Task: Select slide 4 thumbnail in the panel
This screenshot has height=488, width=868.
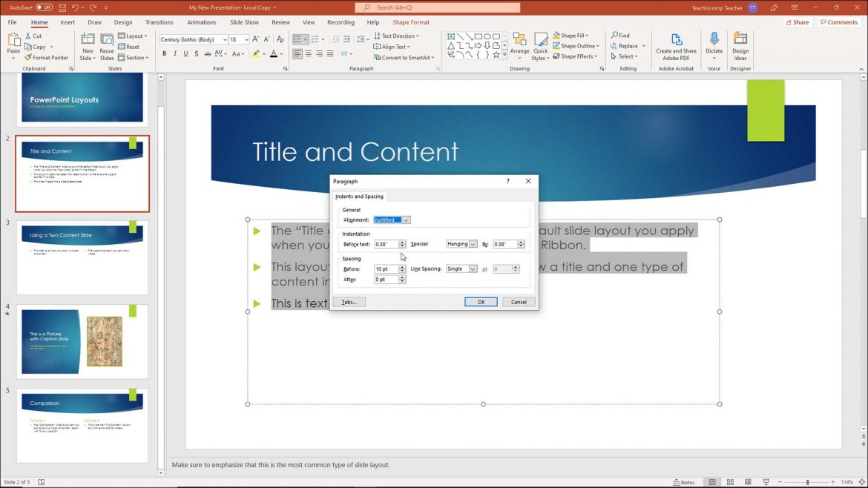Action: [x=82, y=341]
